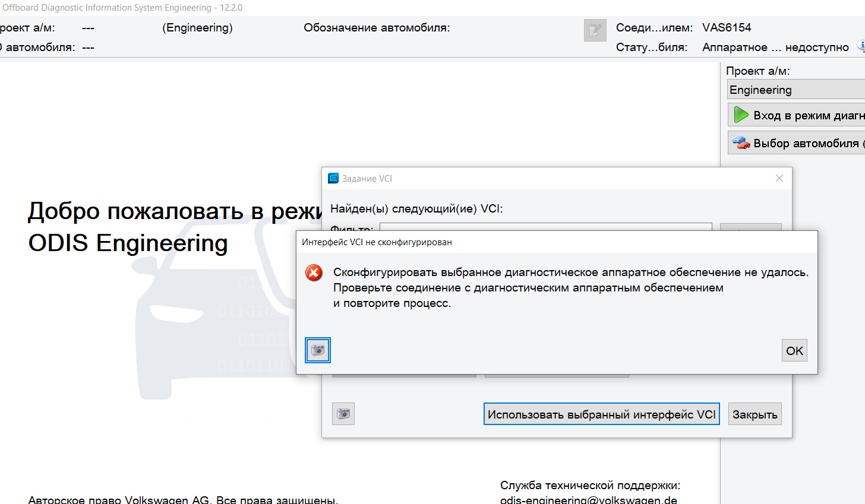
Task: Open the odis-engineering@volkswagen.de email link
Action: [x=589, y=499]
